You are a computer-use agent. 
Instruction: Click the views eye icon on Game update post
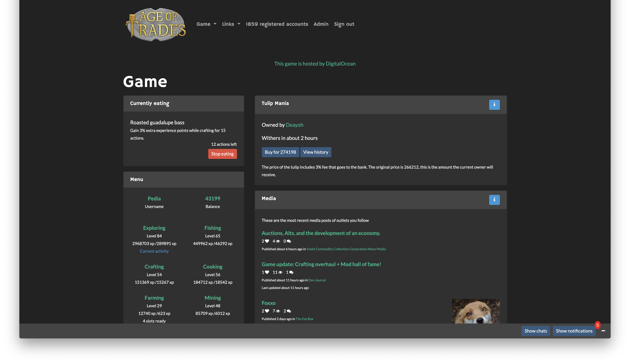(281, 272)
